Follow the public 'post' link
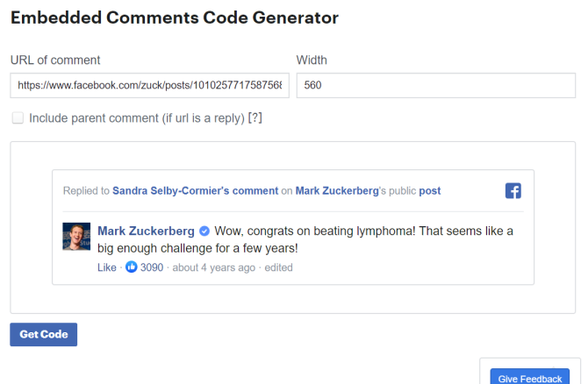The height and width of the screenshot is (384, 588). (x=430, y=191)
